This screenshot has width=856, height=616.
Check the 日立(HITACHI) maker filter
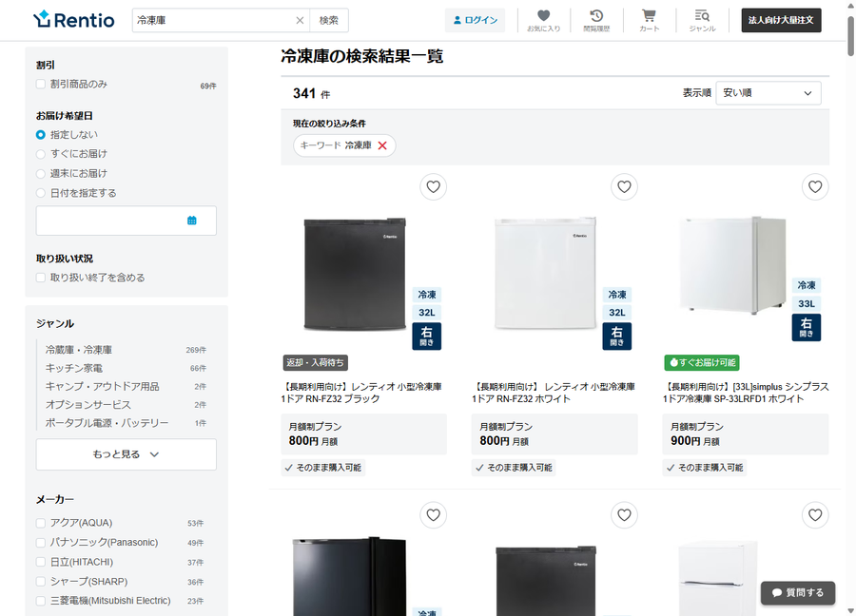(40, 562)
